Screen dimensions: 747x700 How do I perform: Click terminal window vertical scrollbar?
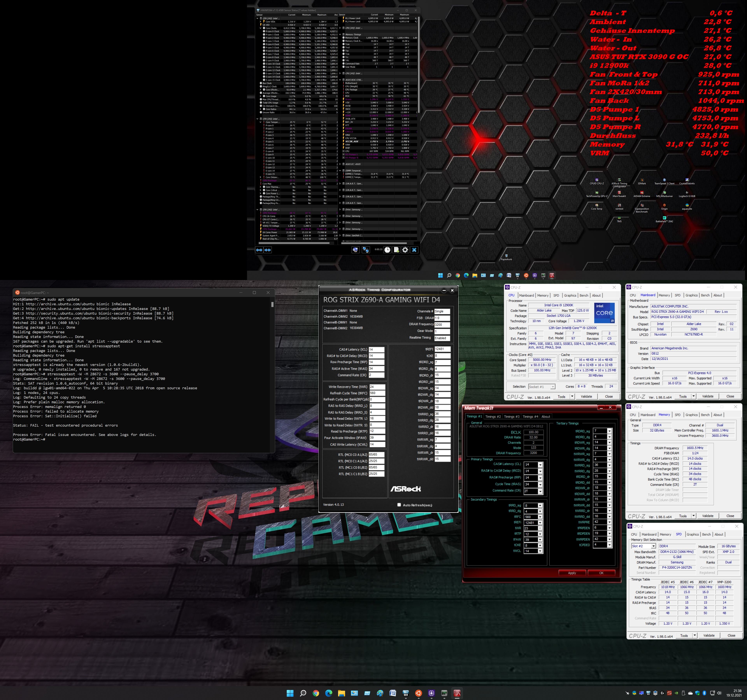click(x=272, y=304)
